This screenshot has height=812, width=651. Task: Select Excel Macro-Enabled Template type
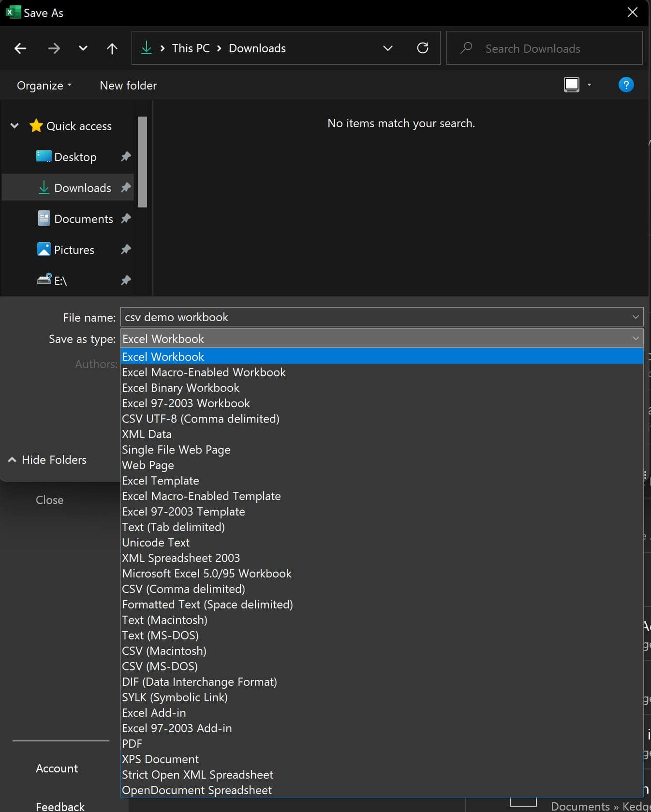coord(382,496)
